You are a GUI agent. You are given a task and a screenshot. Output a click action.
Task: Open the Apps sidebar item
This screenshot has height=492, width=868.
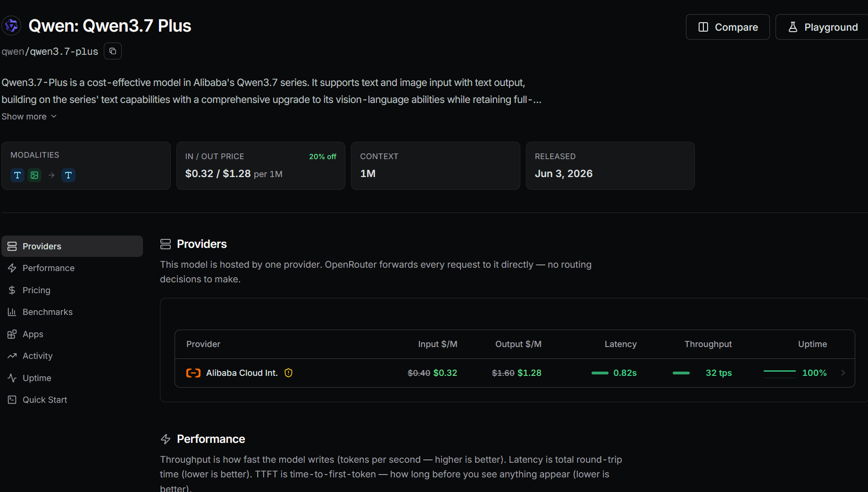pyautogui.click(x=72, y=334)
